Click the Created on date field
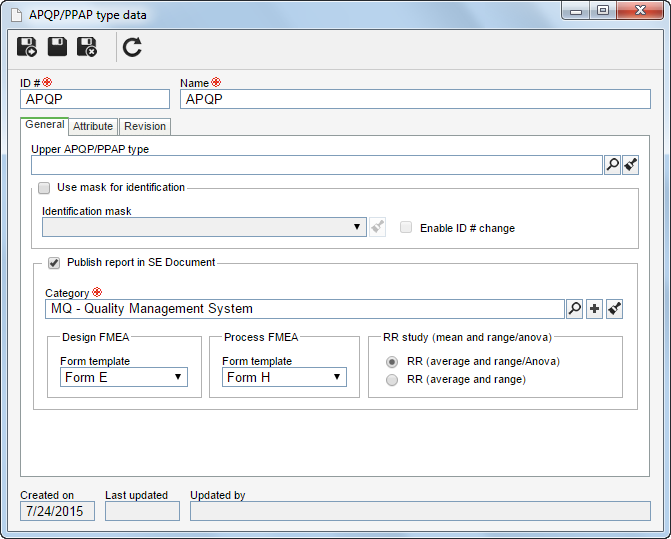The width and height of the screenshot is (671, 539). tap(57, 511)
